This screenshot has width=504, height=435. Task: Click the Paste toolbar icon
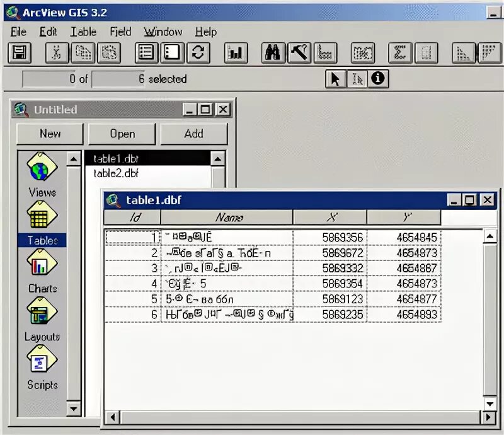coord(109,53)
